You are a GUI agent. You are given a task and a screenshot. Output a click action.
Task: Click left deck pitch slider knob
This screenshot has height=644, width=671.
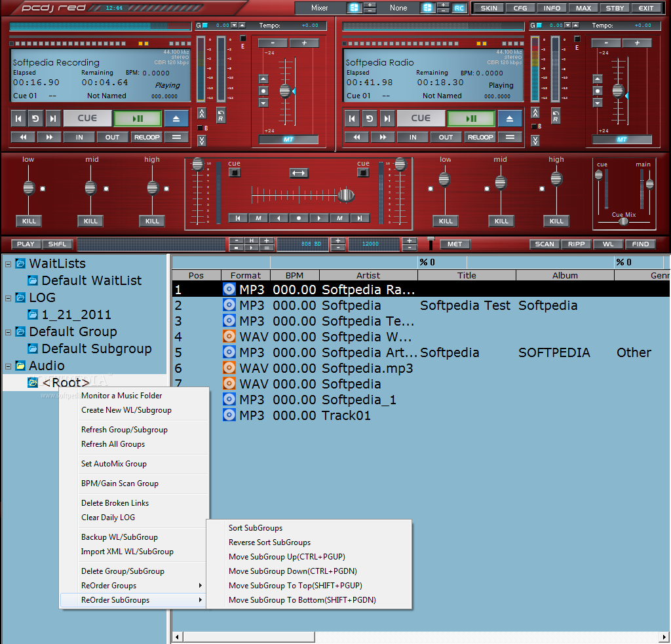(285, 91)
